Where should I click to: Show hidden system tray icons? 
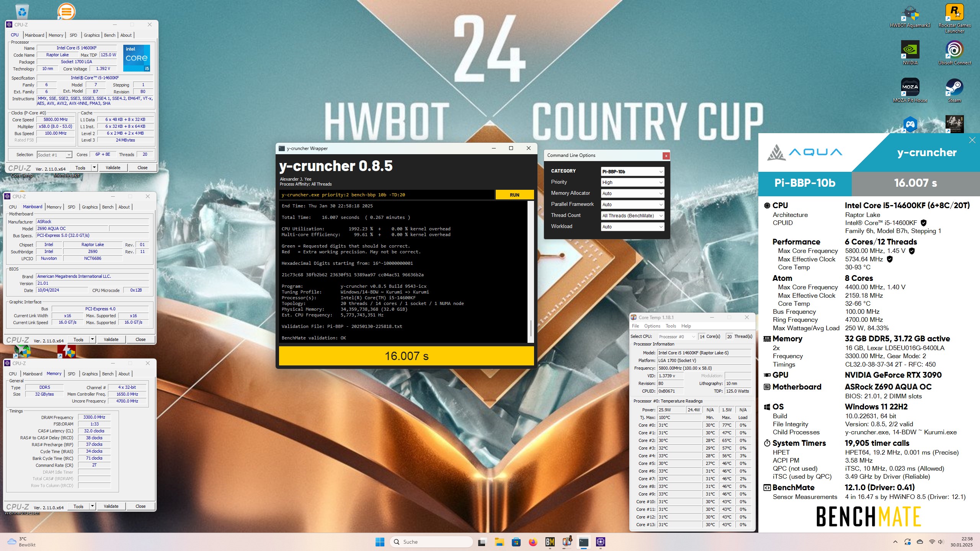895,542
